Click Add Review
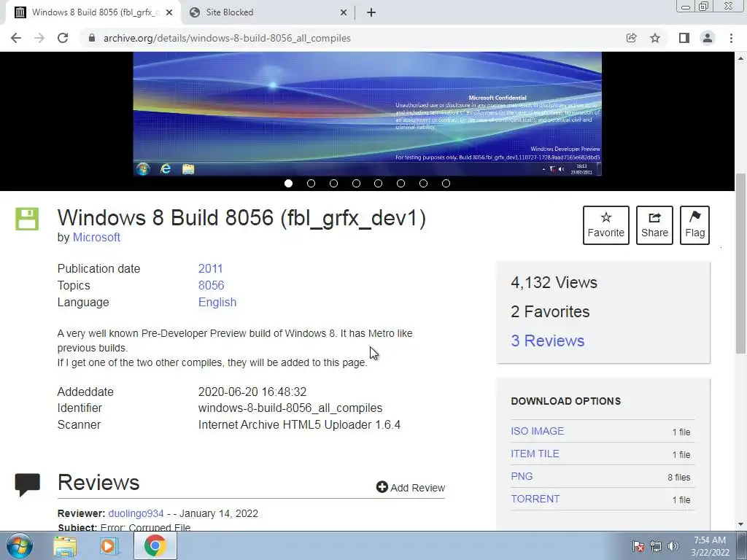Viewport: 747px width, 560px height. (x=411, y=488)
